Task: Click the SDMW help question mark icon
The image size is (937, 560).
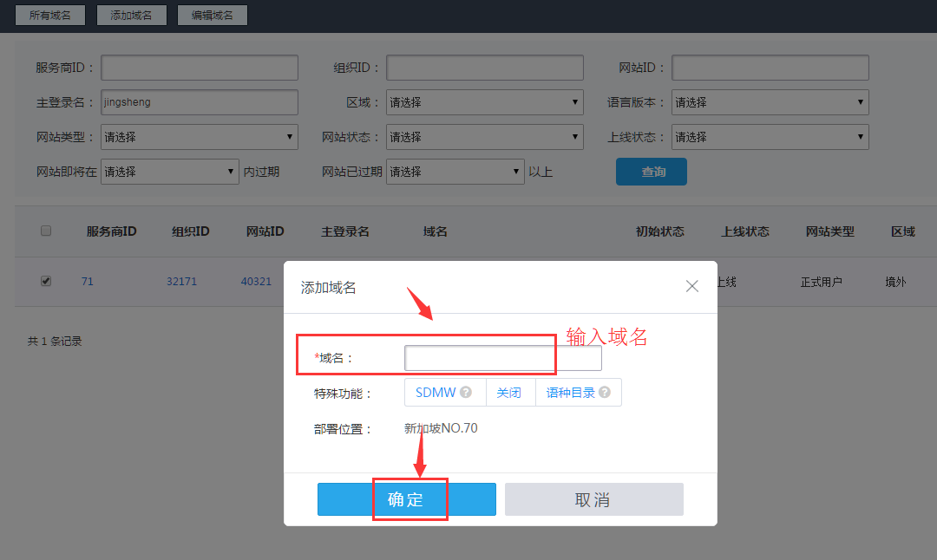Action: tap(466, 392)
